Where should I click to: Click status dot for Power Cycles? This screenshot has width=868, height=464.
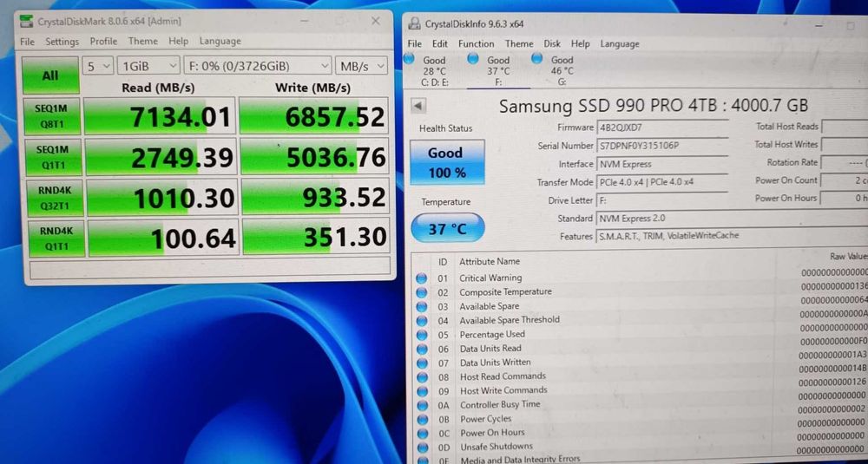pyautogui.click(x=423, y=419)
